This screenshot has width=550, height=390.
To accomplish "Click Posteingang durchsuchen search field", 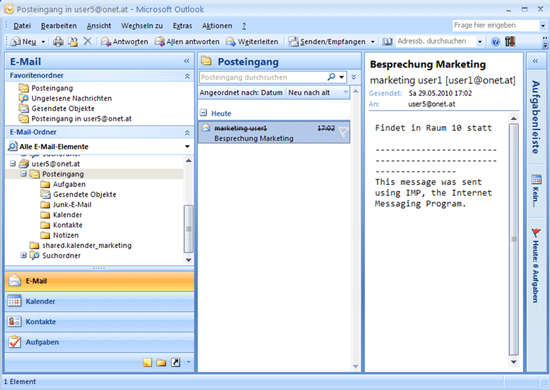I will [x=262, y=77].
